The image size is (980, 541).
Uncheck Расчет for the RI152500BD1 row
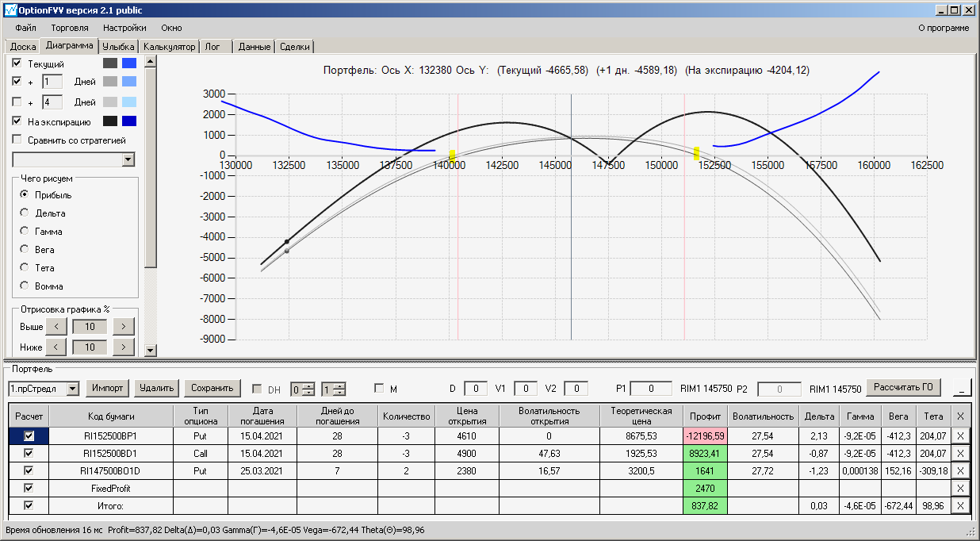(29, 453)
